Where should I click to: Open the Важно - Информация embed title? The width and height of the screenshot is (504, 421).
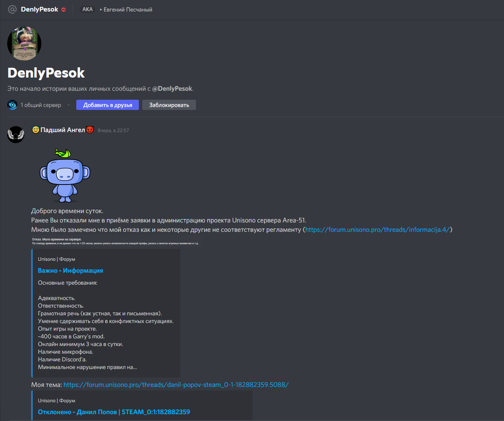(70, 271)
